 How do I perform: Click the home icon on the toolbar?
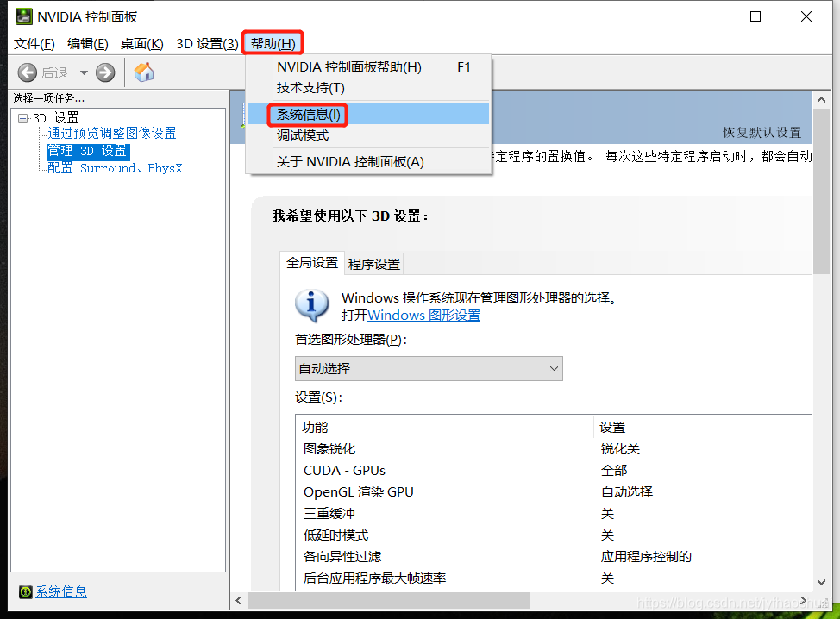pyautogui.click(x=143, y=72)
